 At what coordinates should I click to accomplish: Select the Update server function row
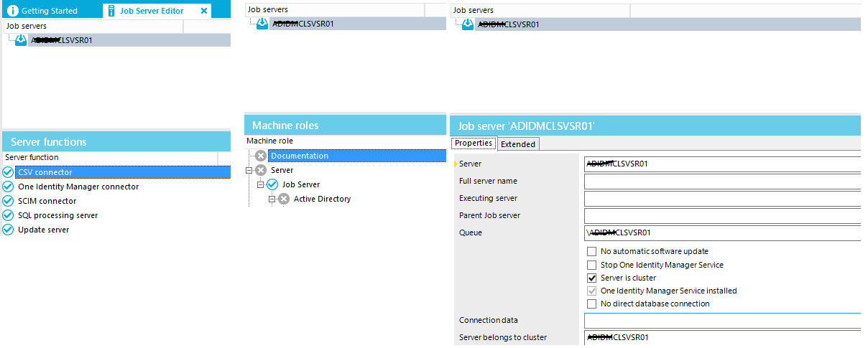click(43, 230)
